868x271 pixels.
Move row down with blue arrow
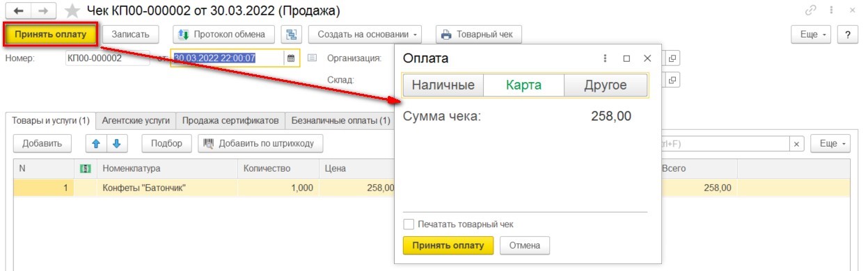[x=117, y=143]
